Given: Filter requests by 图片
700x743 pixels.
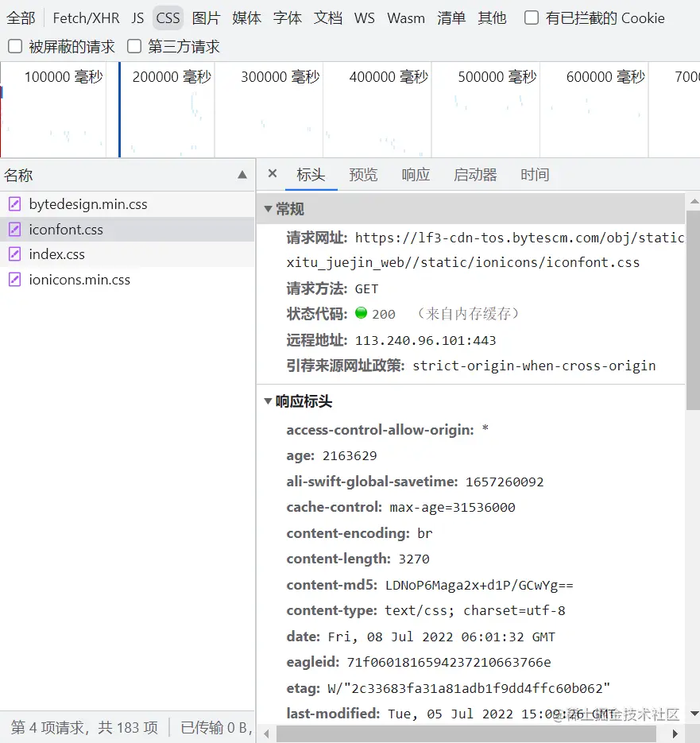Looking at the screenshot, I should pos(206,18).
